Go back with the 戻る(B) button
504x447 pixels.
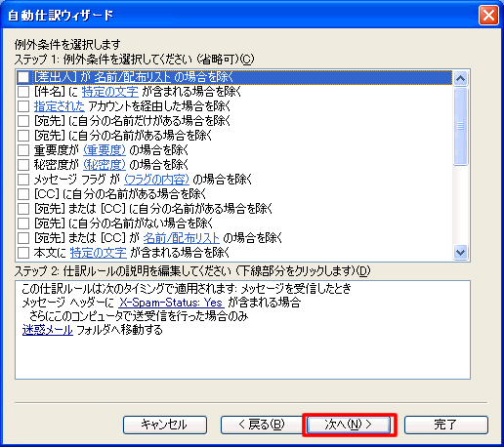(262, 425)
